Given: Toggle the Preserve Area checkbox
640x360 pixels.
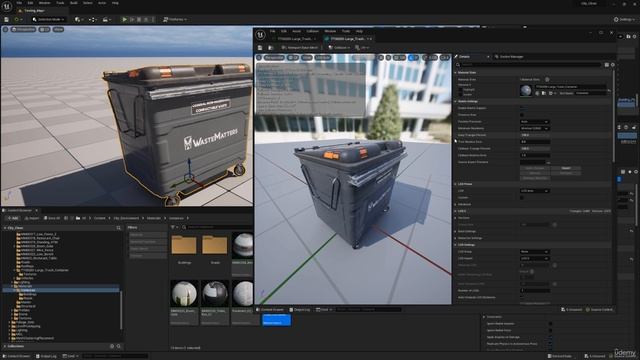Looking at the screenshot, I should click(x=522, y=115).
